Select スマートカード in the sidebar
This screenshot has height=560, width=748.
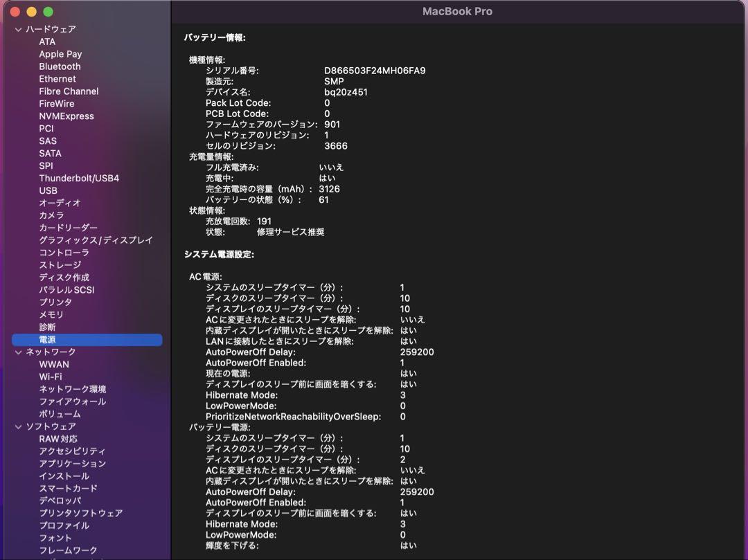68,489
